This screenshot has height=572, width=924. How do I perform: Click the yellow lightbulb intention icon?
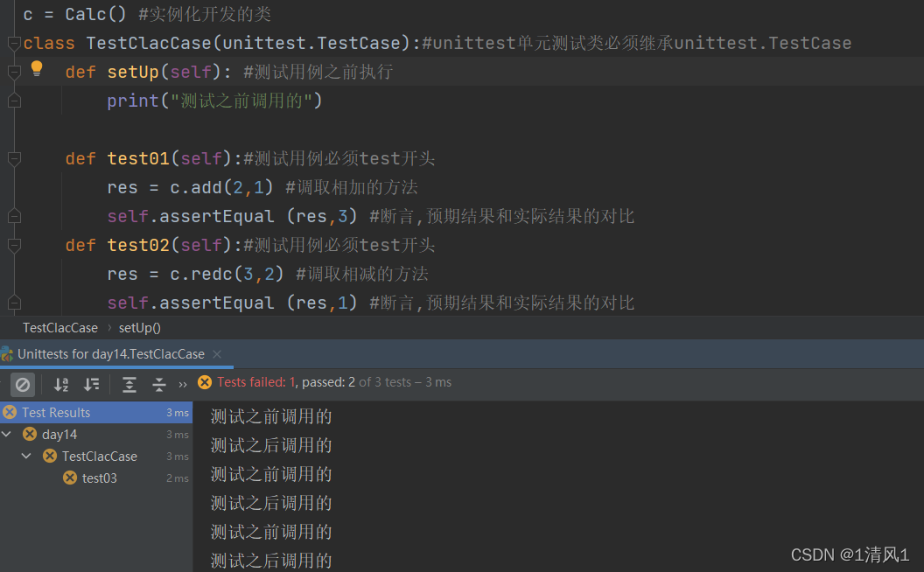click(x=37, y=69)
